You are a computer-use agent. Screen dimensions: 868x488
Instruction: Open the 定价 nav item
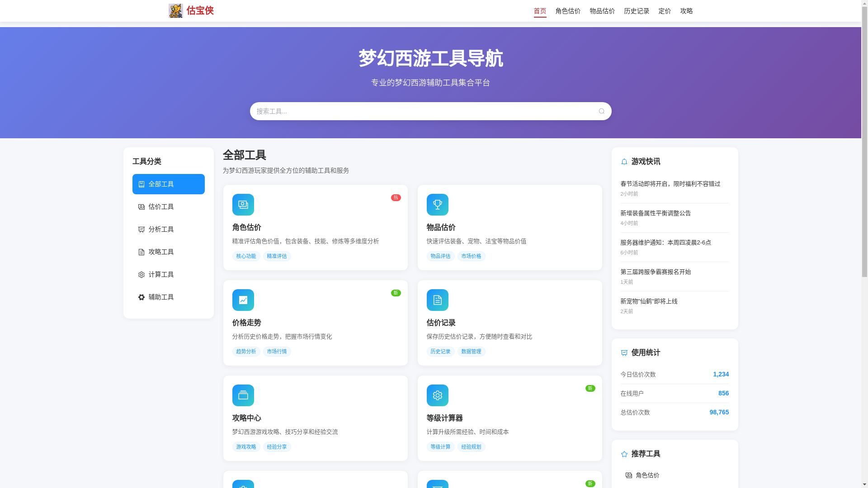click(665, 11)
